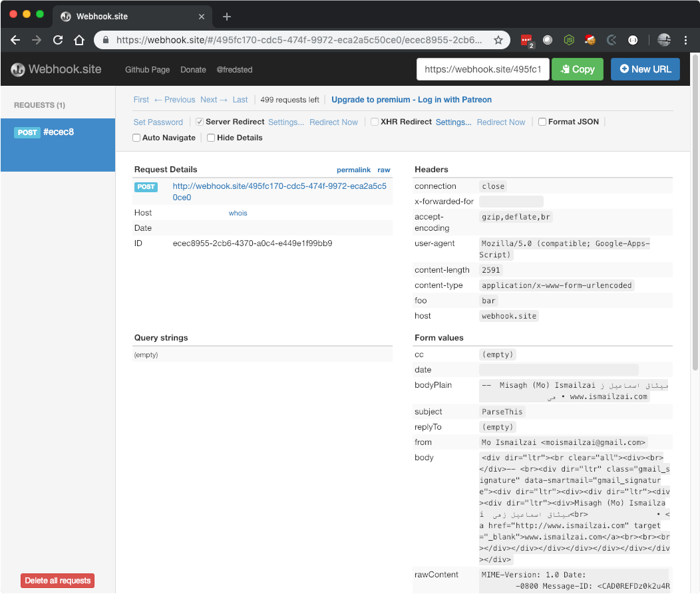Click the whois link next to Host
The width and height of the screenshot is (700, 594).
(x=238, y=214)
